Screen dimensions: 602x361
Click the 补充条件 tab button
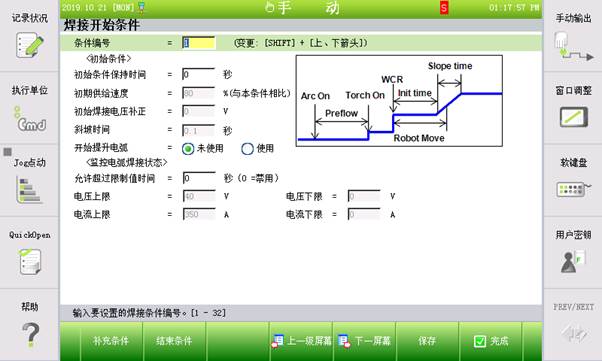point(111,341)
